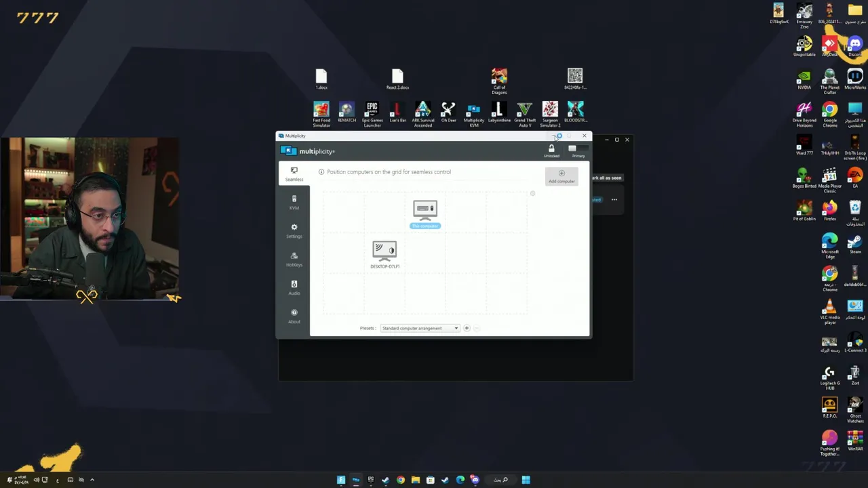The height and width of the screenshot is (488, 868).
Task: Open Discord desktop shortcut
Action: pos(855,47)
